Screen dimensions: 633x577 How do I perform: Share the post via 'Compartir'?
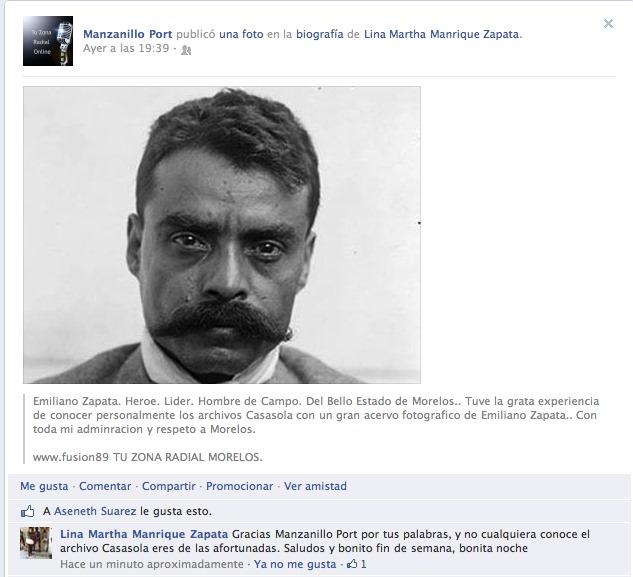tap(169, 486)
